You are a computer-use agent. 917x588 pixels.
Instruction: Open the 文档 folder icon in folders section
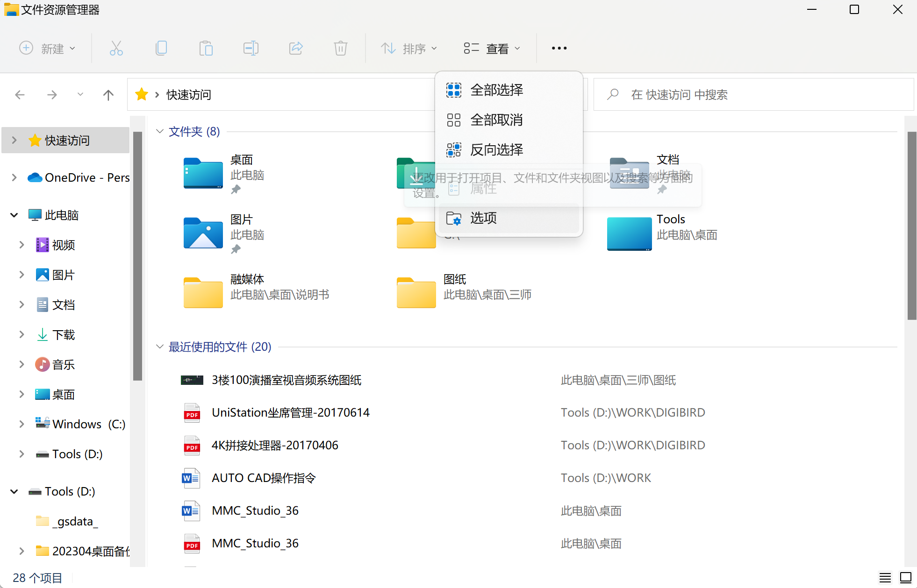[630, 173]
